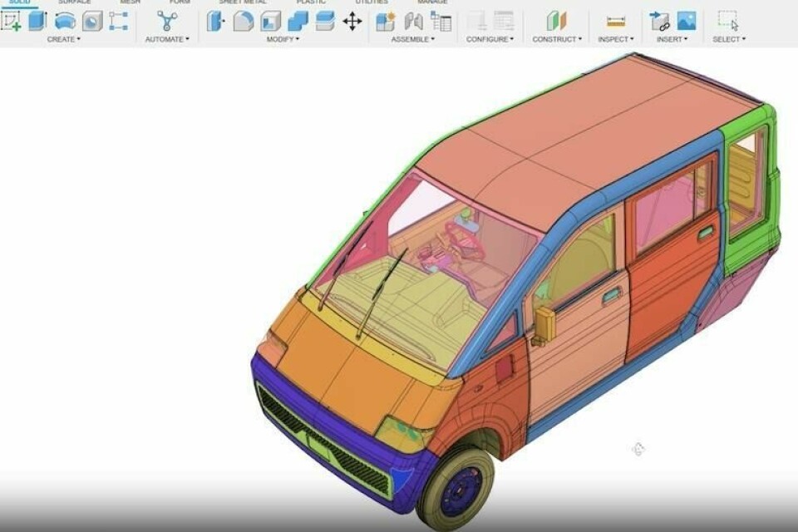
Task: Click the Offset Plane construct icon
Action: (556, 21)
